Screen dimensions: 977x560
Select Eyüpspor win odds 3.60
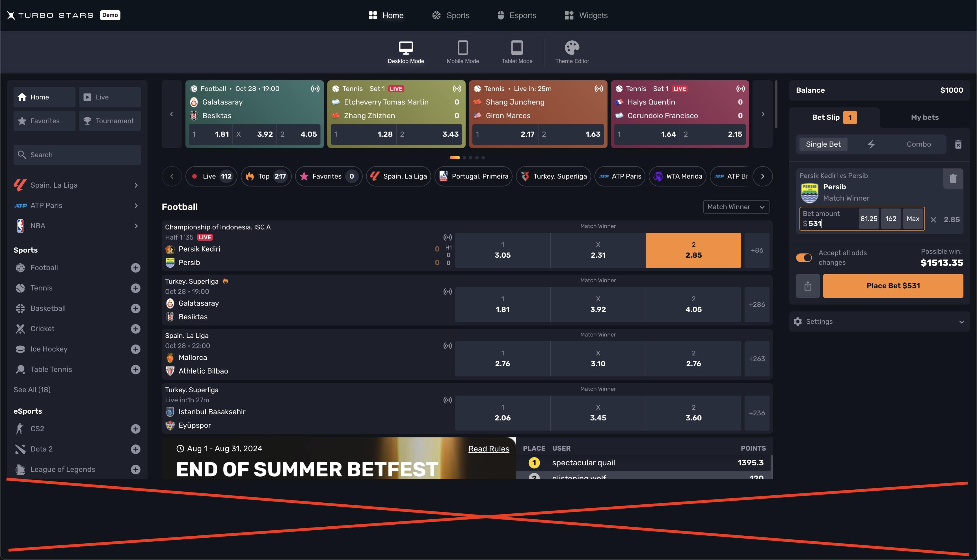pyautogui.click(x=693, y=413)
